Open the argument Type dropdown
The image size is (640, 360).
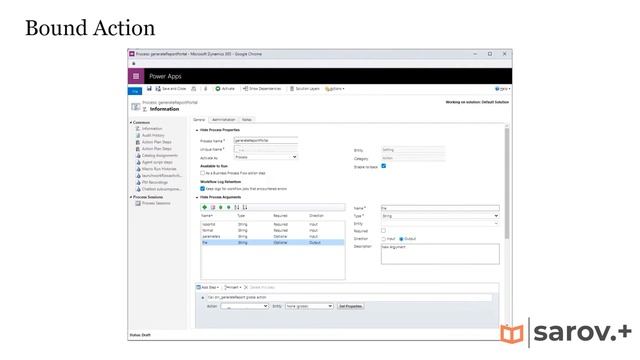(x=440, y=216)
